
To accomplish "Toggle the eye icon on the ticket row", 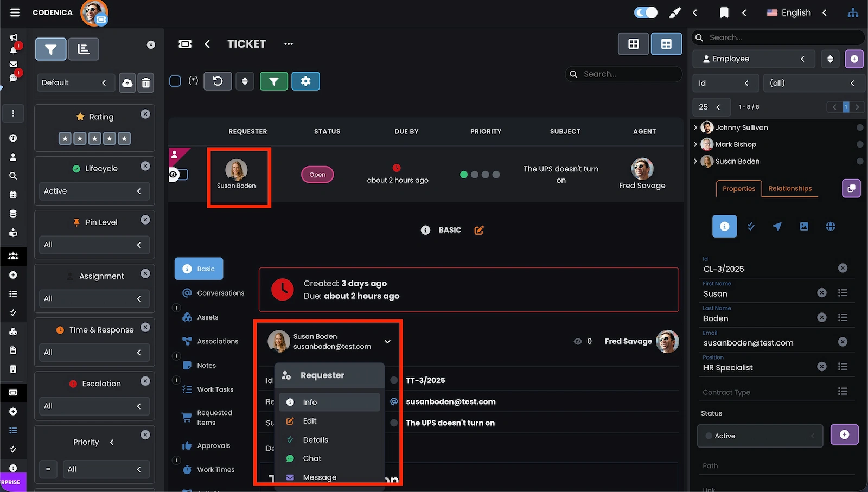I will tap(174, 175).
